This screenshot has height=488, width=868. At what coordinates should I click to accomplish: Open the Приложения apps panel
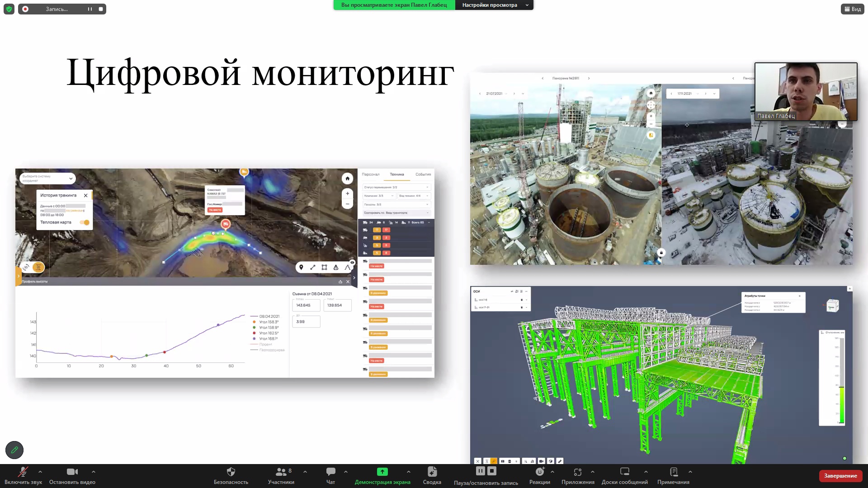coord(578,476)
